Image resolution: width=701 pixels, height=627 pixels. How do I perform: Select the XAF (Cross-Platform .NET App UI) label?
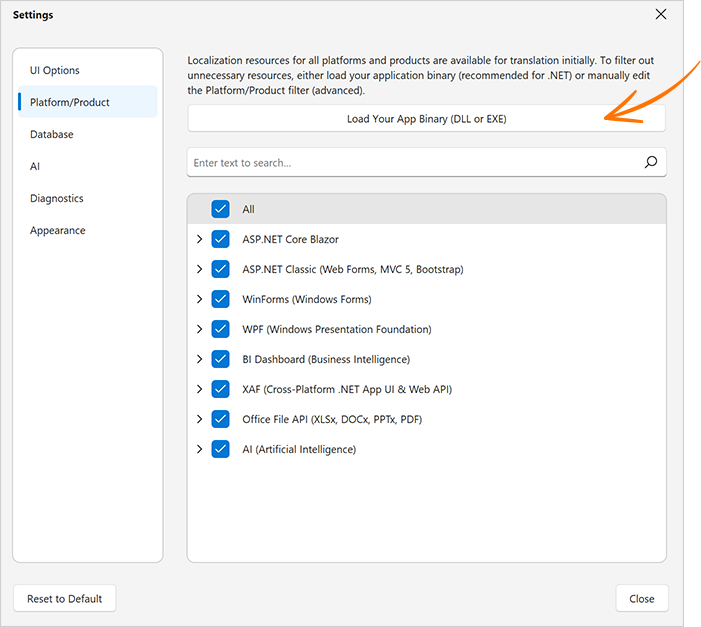click(x=347, y=389)
